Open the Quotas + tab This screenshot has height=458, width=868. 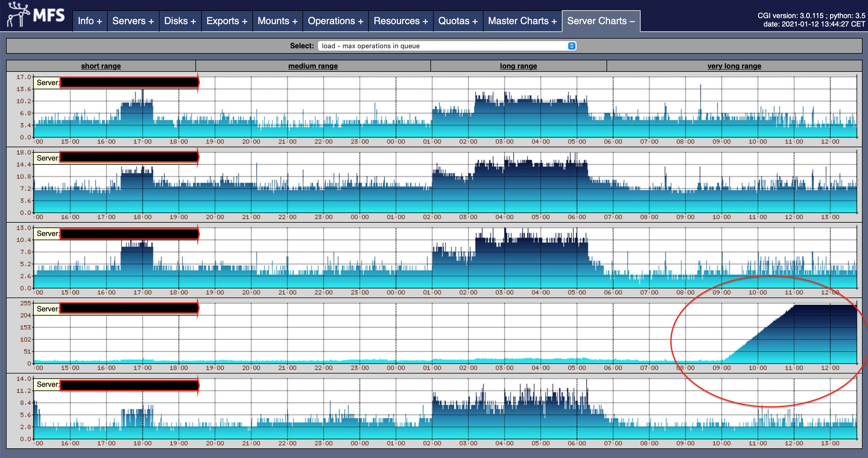click(458, 21)
